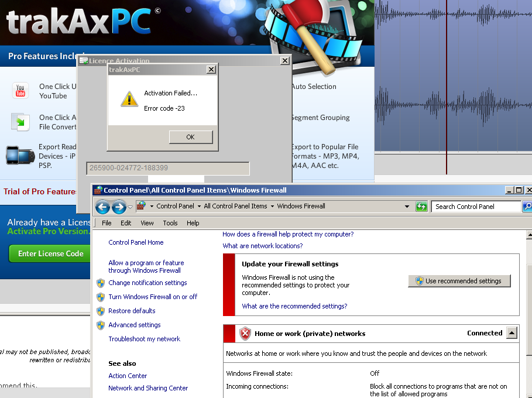Image resolution: width=532 pixels, height=398 pixels.
Task: Open Turn Windows Firewall on or off
Action: [153, 297]
